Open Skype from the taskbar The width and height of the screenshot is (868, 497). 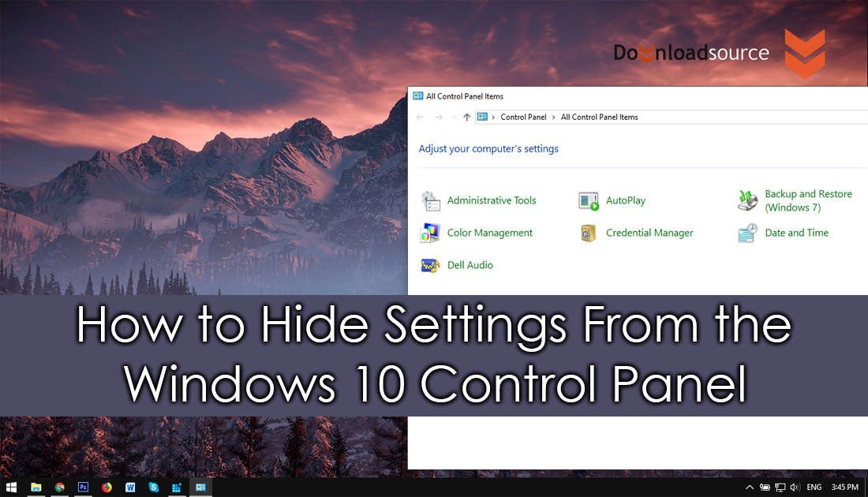coord(154,487)
